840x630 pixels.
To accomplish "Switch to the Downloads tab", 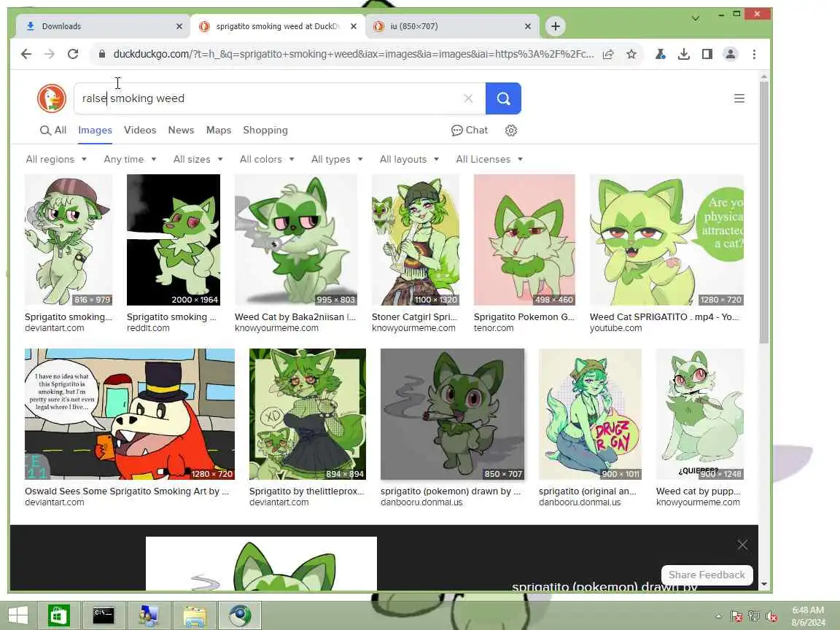I will coord(102,26).
